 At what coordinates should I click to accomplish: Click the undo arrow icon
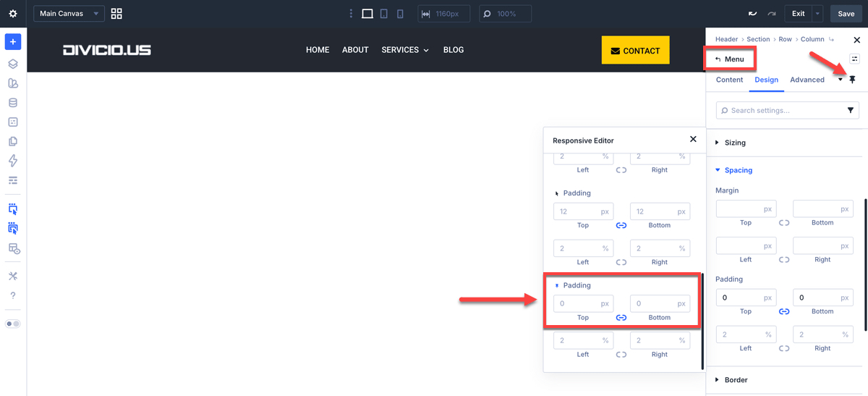(753, 14)
